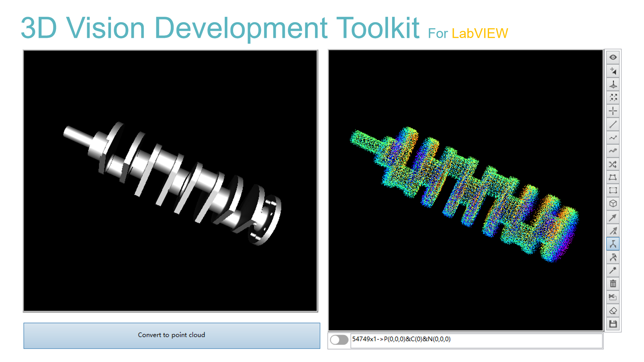
Task: Select the crosshair point tool
Action: [x=613, y=111]
